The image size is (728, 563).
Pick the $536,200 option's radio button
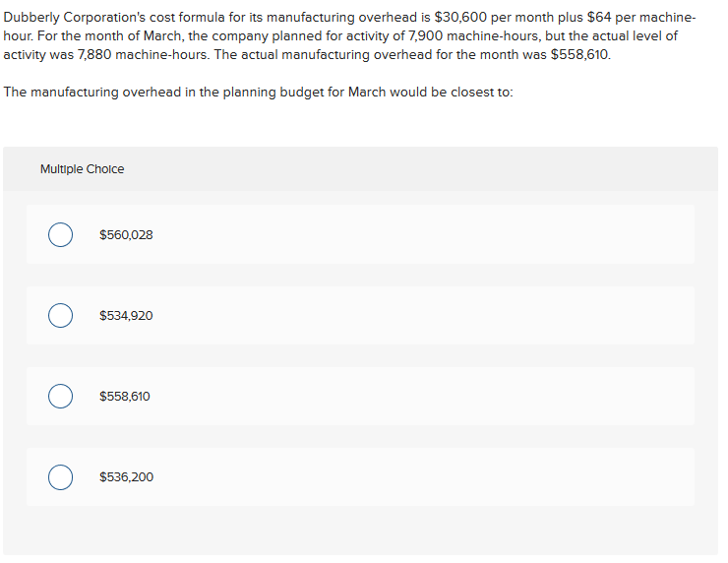click(61, 477)
